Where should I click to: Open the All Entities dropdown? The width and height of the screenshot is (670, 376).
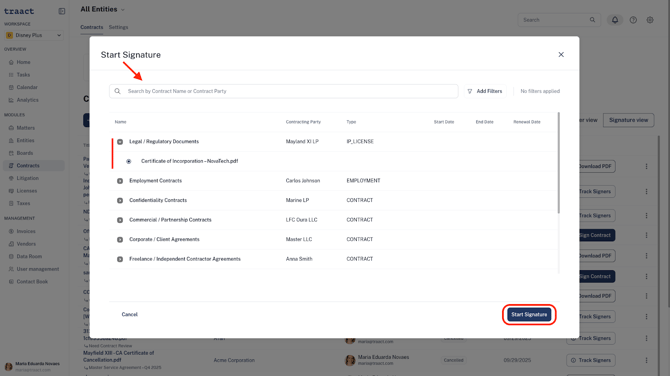point(103,9)
